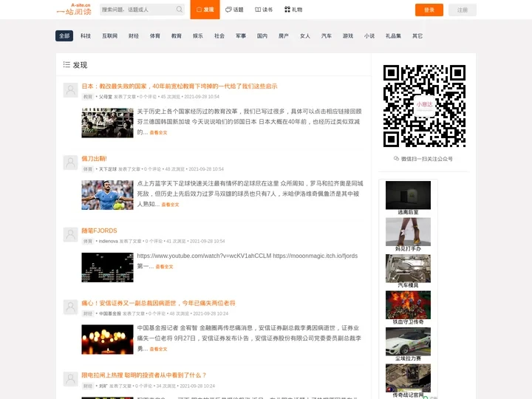Click the WeChat QR code image
The height and width of the screenshot is (399, 532).
point(424,106)
